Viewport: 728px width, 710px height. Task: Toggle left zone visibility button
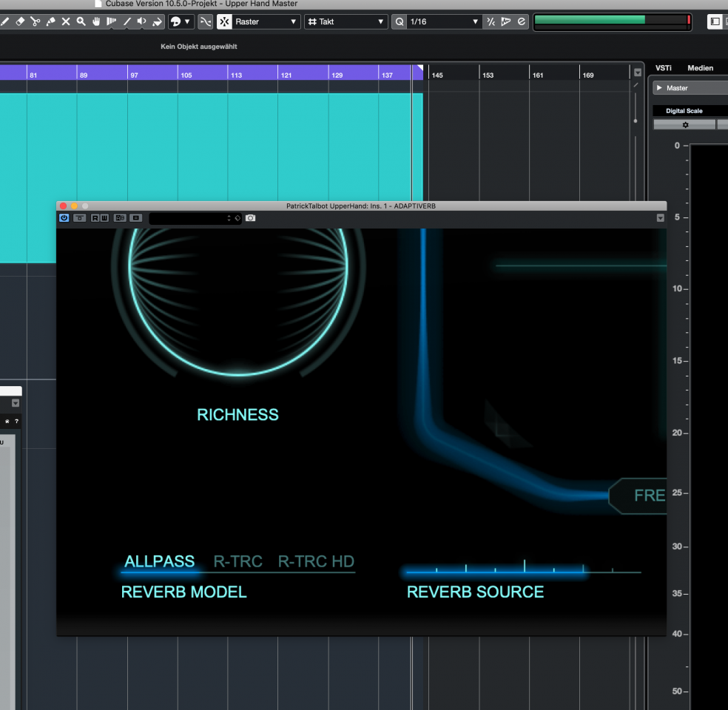click(715, 21)
